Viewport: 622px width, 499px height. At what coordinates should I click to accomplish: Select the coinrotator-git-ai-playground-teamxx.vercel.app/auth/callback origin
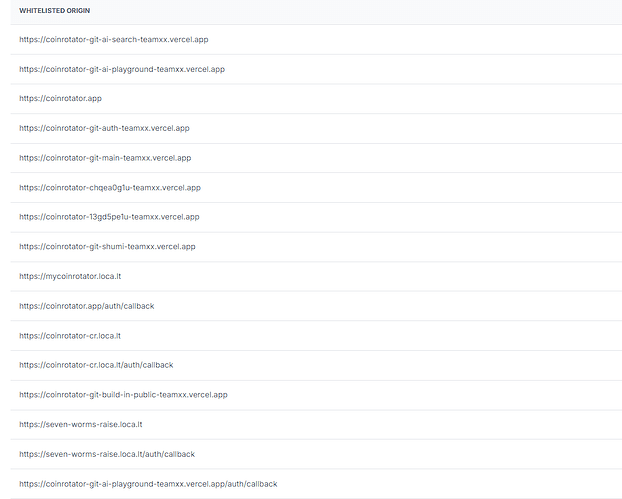(148, 484)
